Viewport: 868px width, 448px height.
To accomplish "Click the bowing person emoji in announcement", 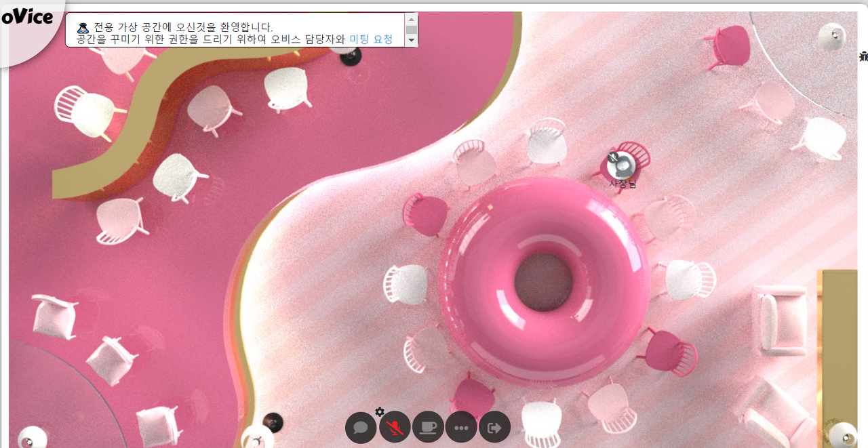I will 83,27.
